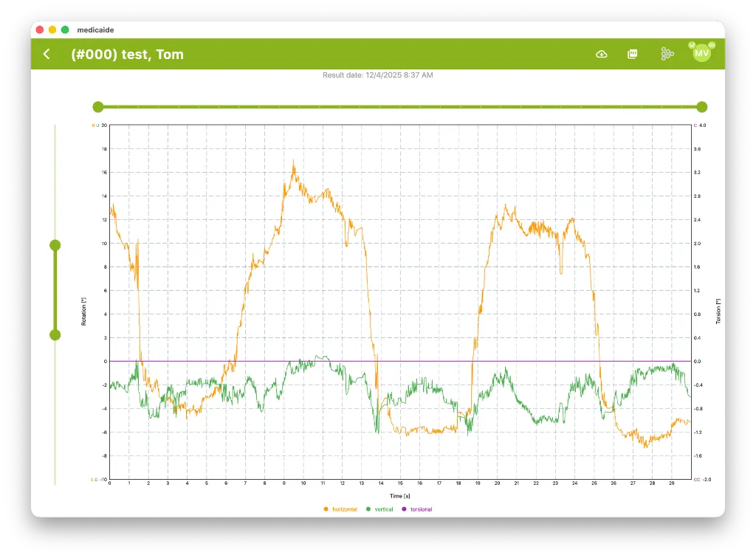Click upper handle of vertical range slider
The height and width of the screenshot is (558, 756).
pos(55,245)
